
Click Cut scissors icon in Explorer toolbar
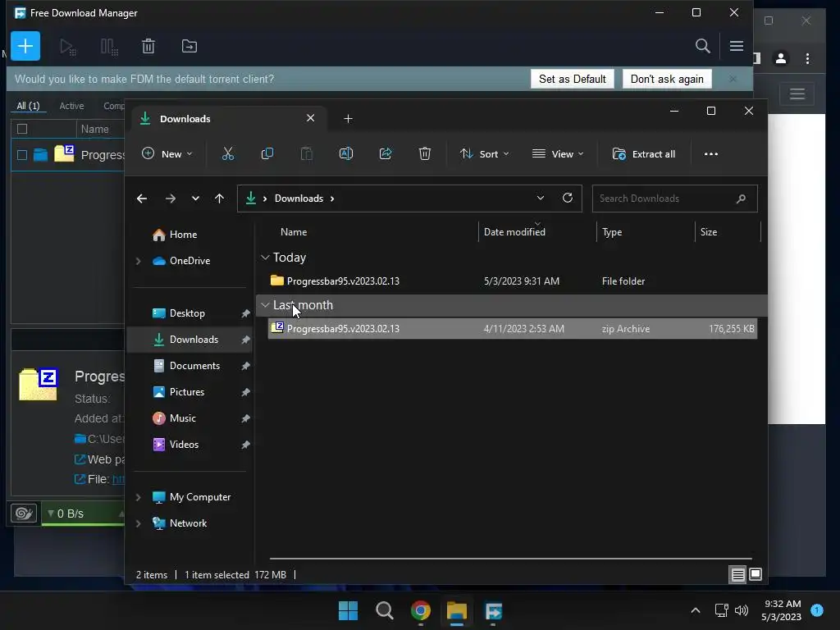[228, 154]
